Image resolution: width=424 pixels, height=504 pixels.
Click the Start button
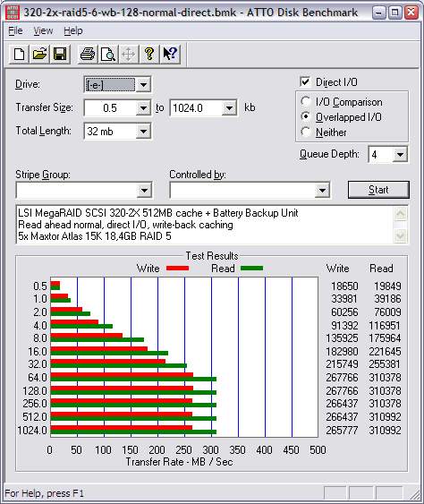378,190
